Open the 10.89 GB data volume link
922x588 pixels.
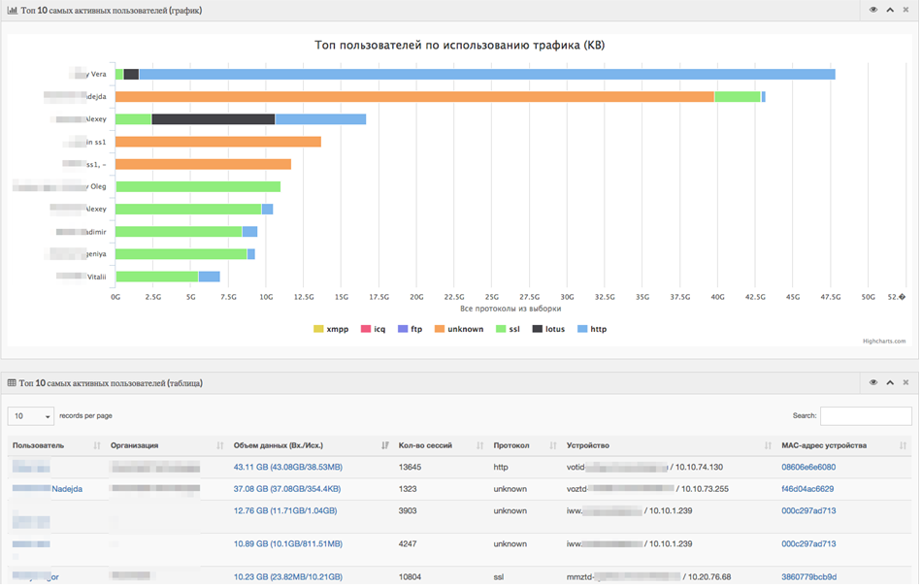pyautogui.click(x=288, y=544)
